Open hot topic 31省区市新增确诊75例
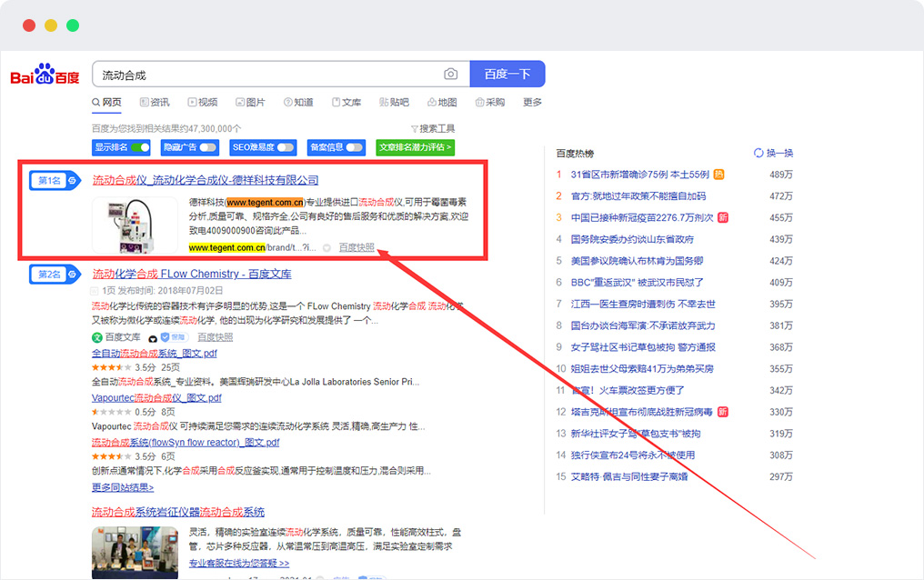Image resolution: width=924 pixels, height=580 pixels. click(x=640, y=175)
